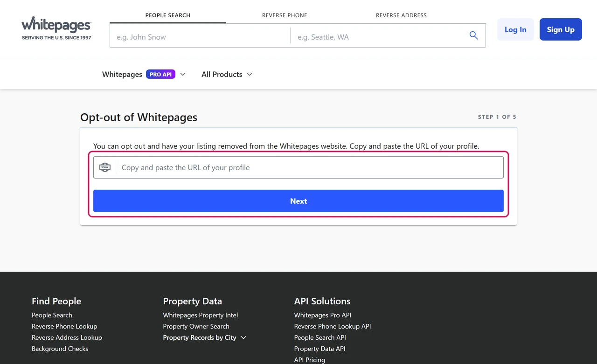The height and width of the screenshot is (364, 597).
Task: Click the PRO API badge
Action: coord(160,74)
